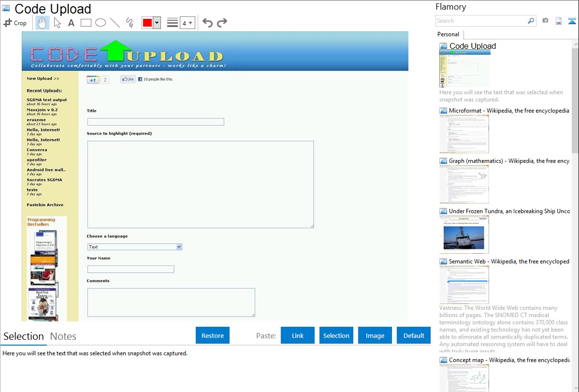Click the Google +1 button
The width and height of the screenshot is (579, 392).
coord(93,80)
